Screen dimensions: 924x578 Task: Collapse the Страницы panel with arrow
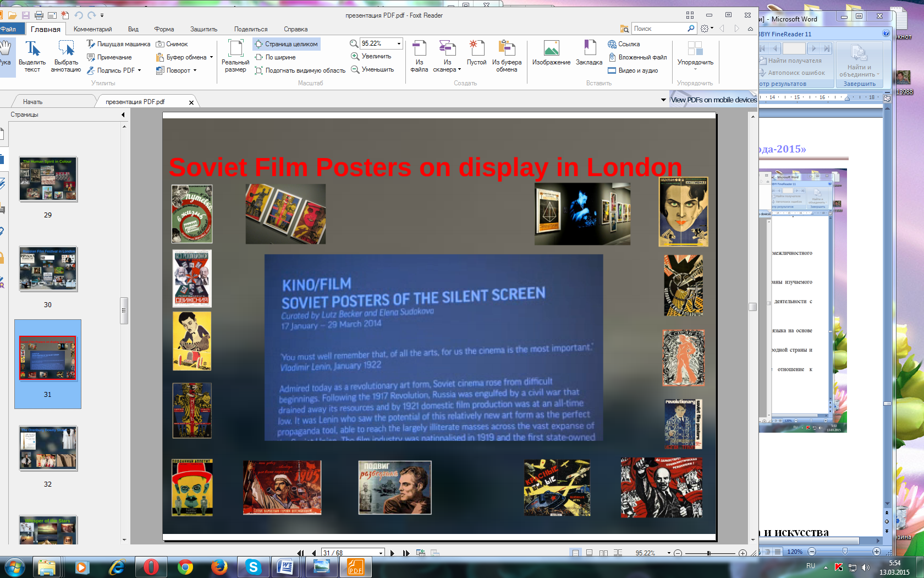123,114
